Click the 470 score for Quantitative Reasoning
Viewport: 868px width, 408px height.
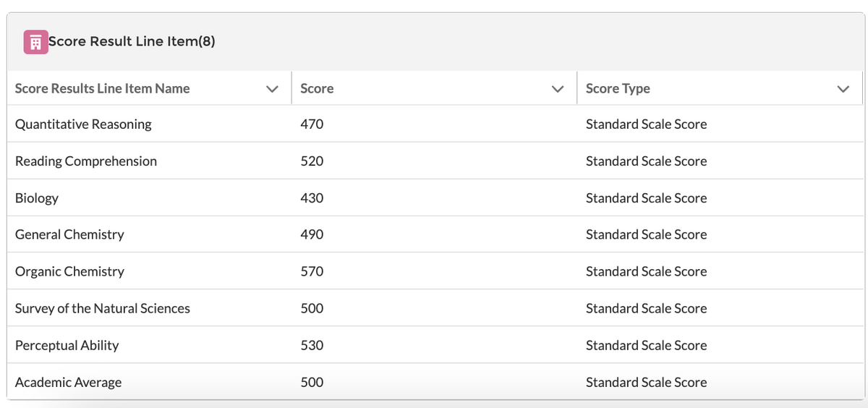click(x=312, y=124)
